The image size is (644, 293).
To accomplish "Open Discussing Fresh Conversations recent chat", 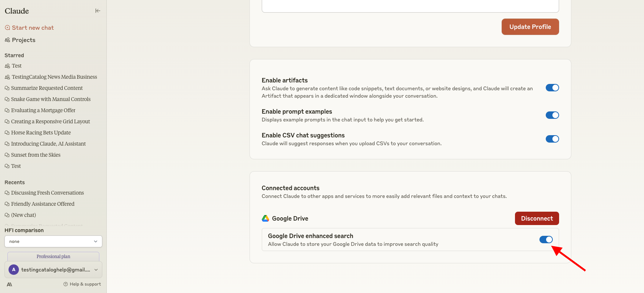I will (47, 193).
